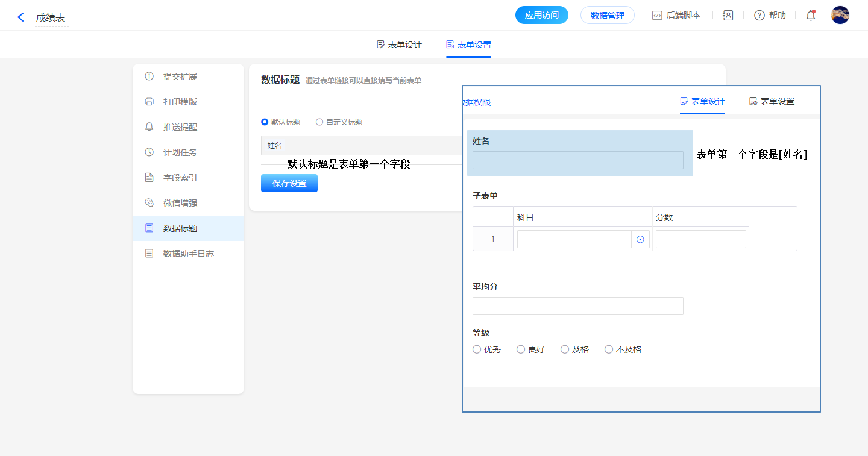868x456 pixels.
Task: Click the user avatar picture
Action: [840, 15]
